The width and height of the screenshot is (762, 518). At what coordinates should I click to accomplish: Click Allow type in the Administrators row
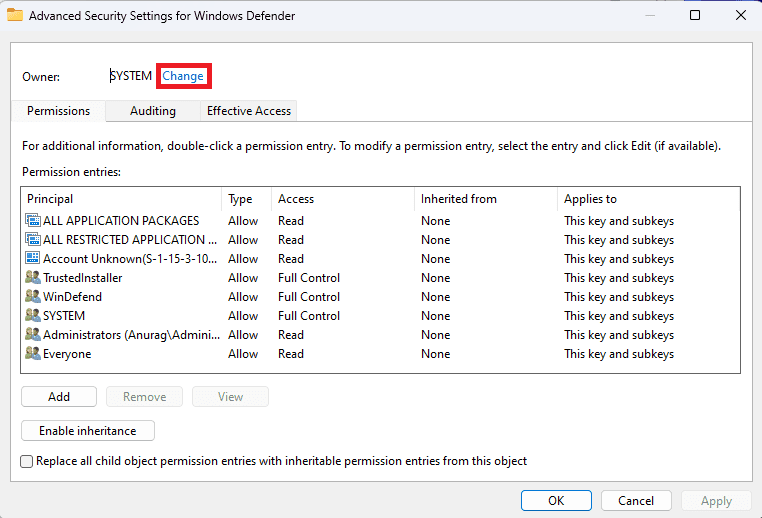click(x=243, y=334)
